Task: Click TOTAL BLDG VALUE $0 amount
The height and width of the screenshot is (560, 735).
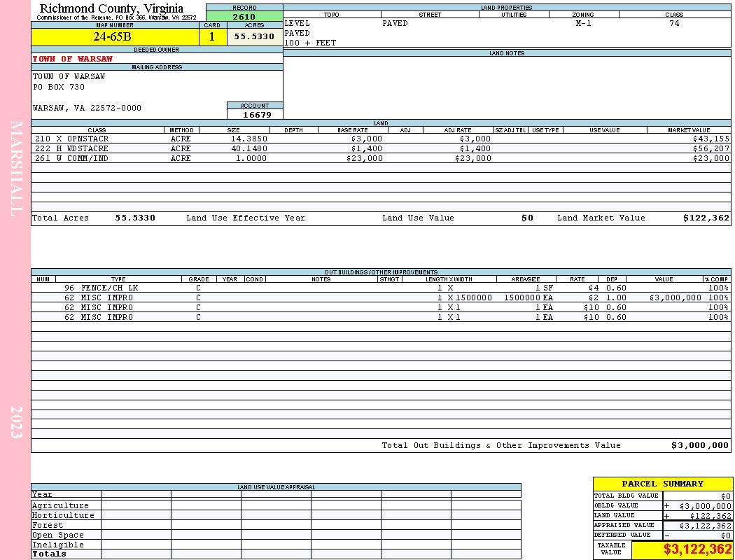Action: [726, 496]
